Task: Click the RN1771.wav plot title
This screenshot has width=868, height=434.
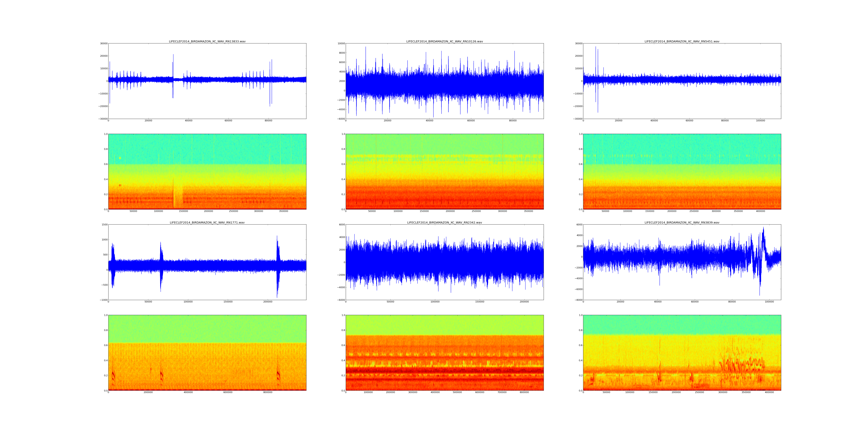Action: pyautogui.click(x=207, y=222)
